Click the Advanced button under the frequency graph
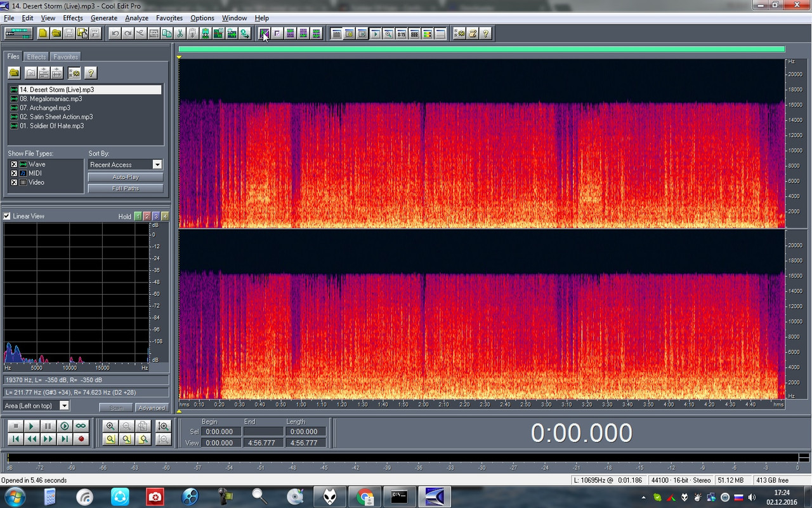812x508 pixels. coord(152,408)
